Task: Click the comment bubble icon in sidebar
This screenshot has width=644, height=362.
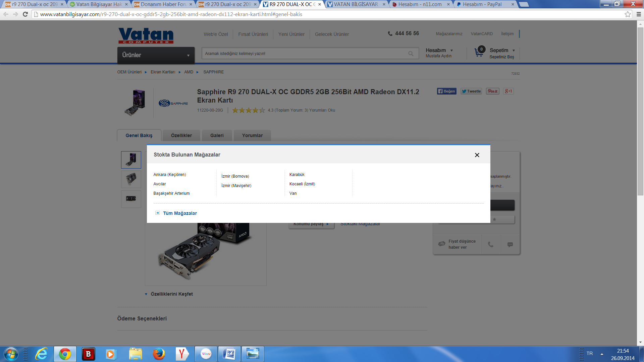Action: pos(510,245)
